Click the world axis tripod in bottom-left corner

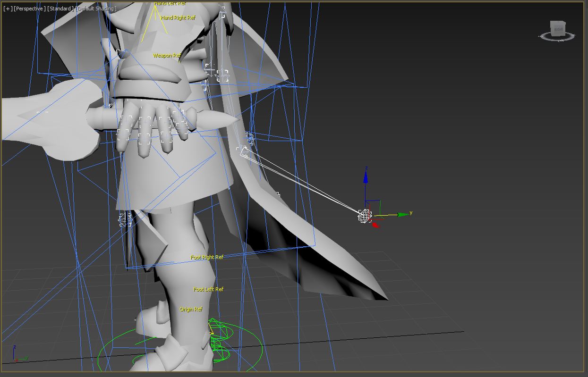pos(17,357)
